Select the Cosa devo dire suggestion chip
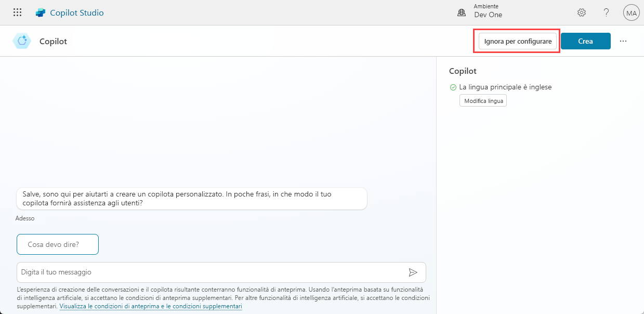The width and height of the screenshot is (644, 314). [57, 244]
